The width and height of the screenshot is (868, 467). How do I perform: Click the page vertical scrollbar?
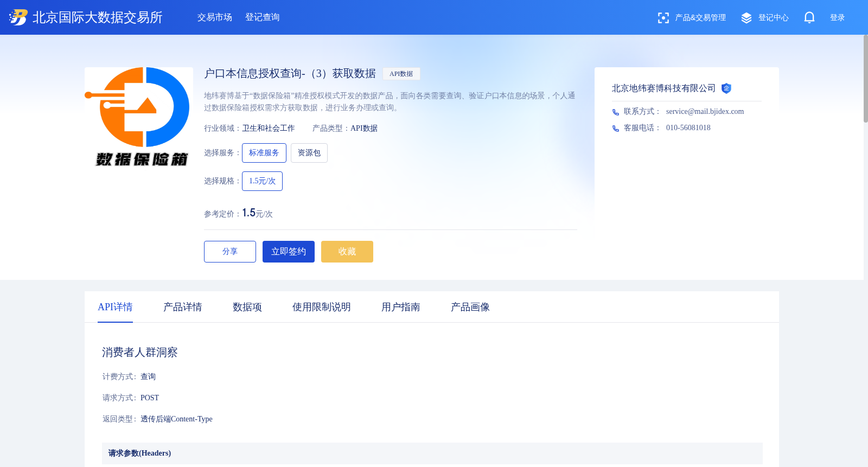pos(866,79)
